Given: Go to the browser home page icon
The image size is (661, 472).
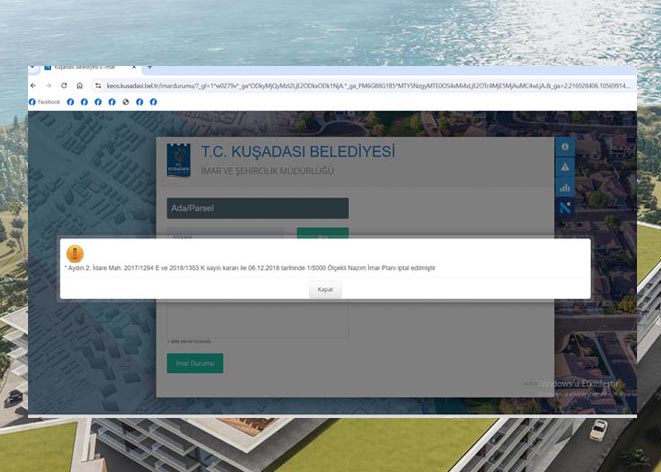Looking at the screenshot, I should pos(78,86).
